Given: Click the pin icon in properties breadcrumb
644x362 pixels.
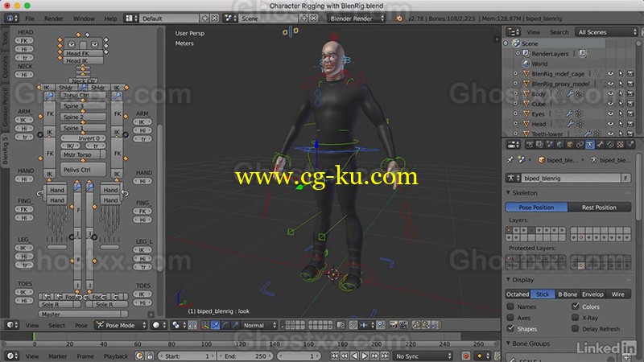Looking at the screenshot, I should [x=510, y=160].
